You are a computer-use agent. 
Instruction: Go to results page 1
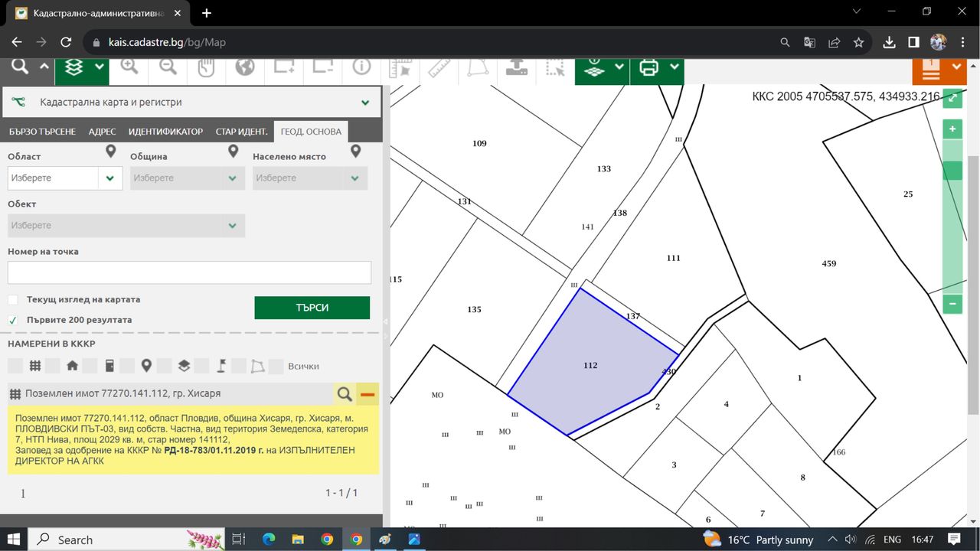[23, 494]
